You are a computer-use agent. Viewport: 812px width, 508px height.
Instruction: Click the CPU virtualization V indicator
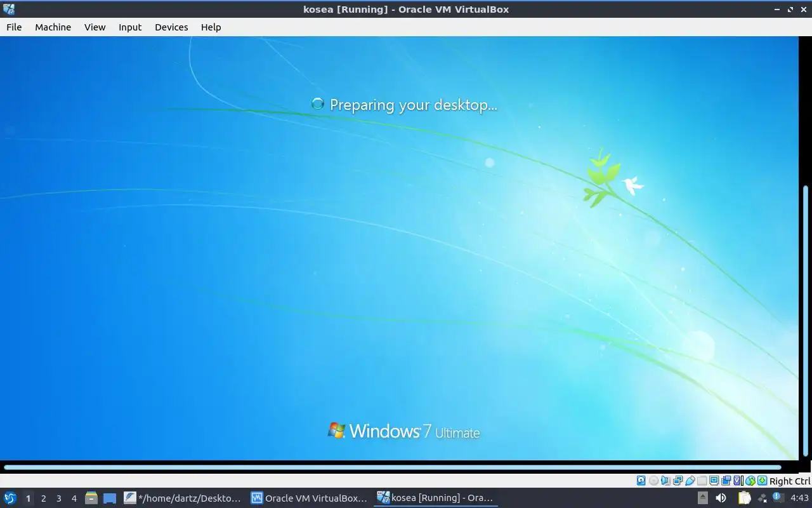(x=738, y=481)
